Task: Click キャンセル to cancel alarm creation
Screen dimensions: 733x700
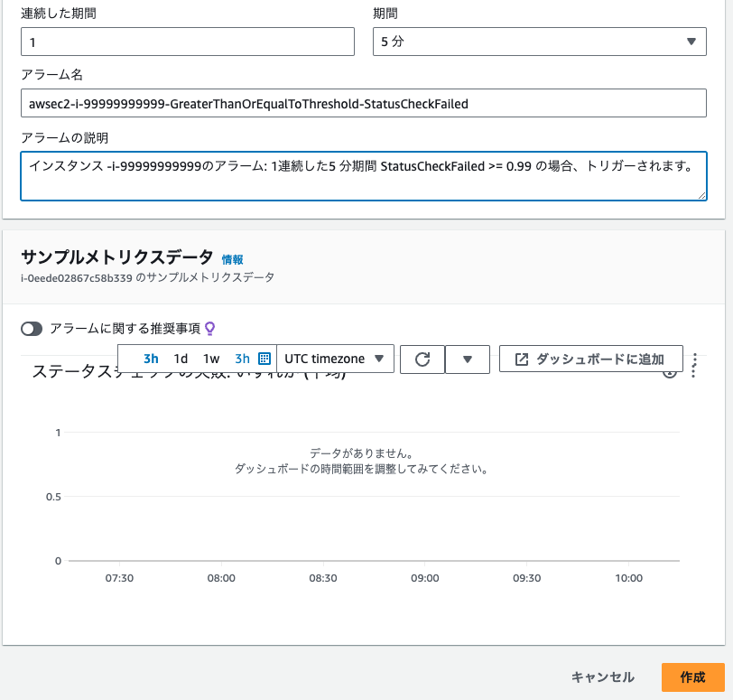Action: click(601, 677)
